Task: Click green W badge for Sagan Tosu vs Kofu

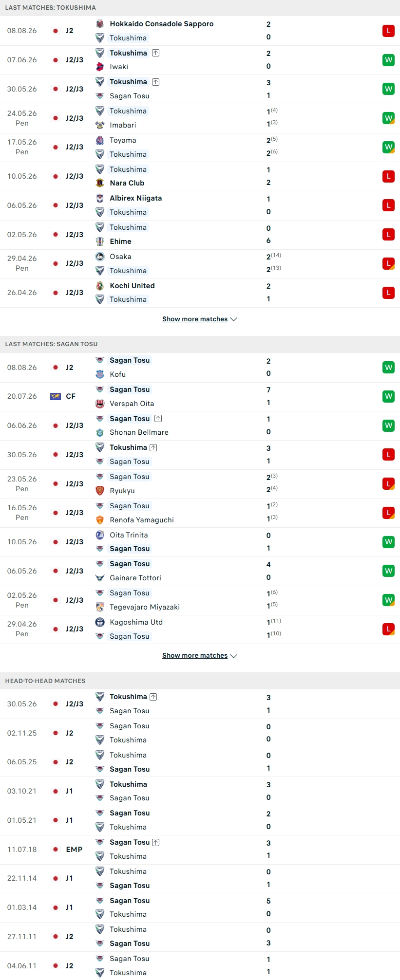Action: [x=388, y=368]
